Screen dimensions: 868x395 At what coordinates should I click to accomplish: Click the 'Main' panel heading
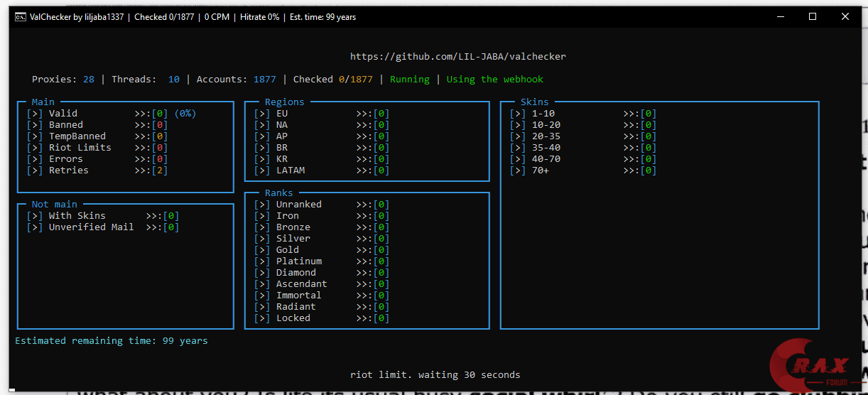[43, 102]
